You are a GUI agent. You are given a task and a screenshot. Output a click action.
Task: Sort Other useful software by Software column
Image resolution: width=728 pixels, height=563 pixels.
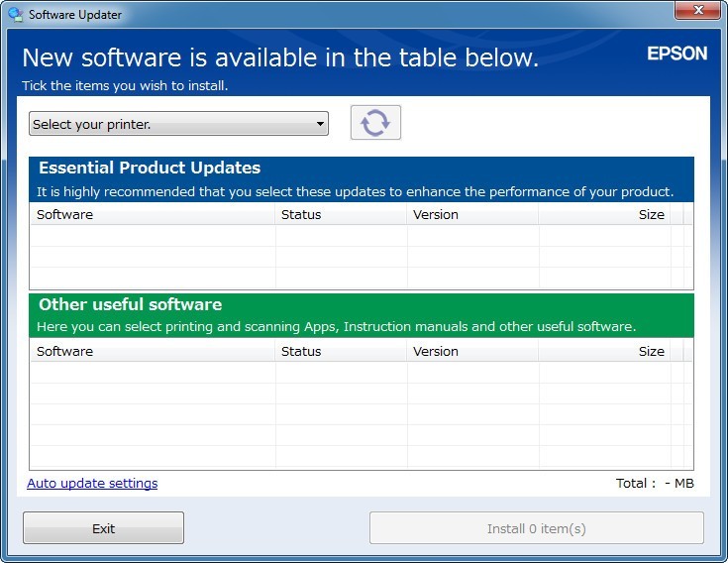pyautogui.click(x=154, y=351)
